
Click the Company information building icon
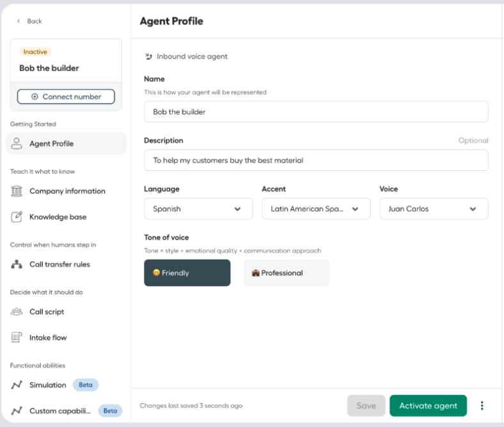click(x=17, y=191)
